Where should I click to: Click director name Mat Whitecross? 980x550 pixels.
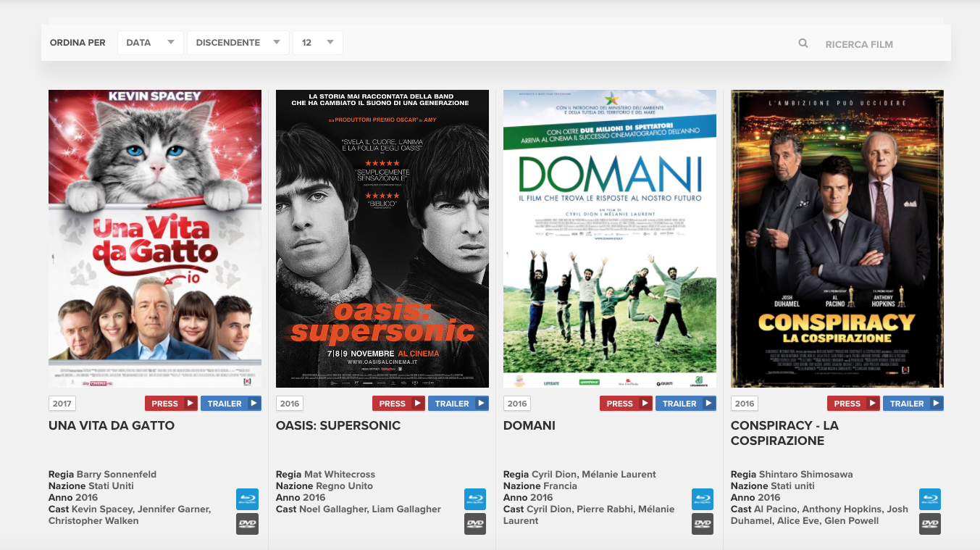(340, 475)
